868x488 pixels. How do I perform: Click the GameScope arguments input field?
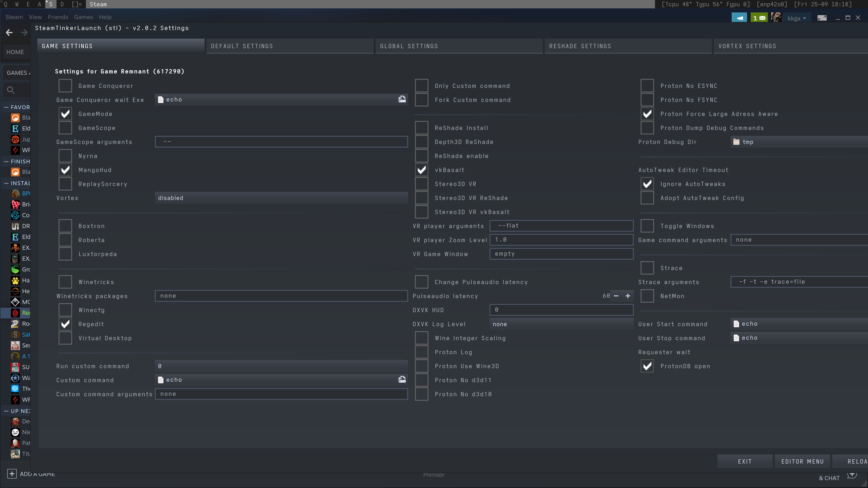[281, 141]
